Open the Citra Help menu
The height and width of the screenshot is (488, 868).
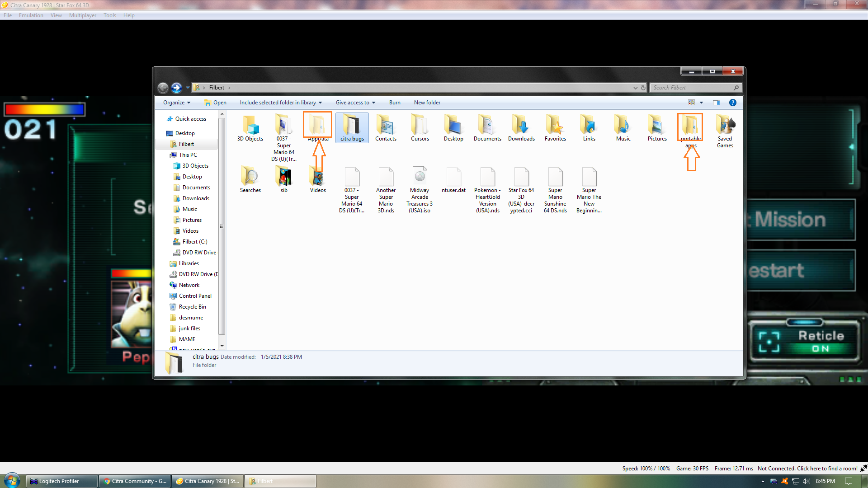click(129, 15)
